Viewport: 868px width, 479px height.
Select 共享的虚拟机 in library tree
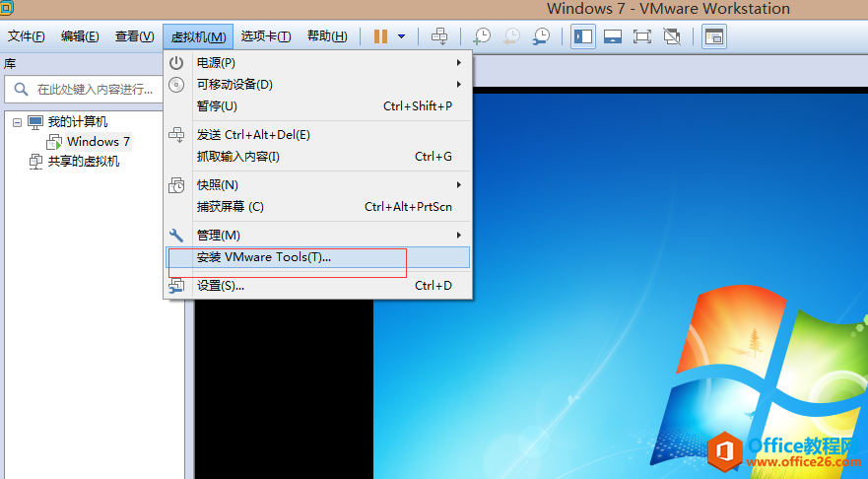(83, 162)
